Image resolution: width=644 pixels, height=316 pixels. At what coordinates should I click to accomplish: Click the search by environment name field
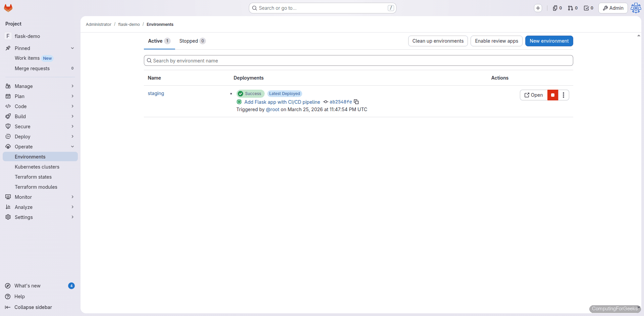coord(358,60)
